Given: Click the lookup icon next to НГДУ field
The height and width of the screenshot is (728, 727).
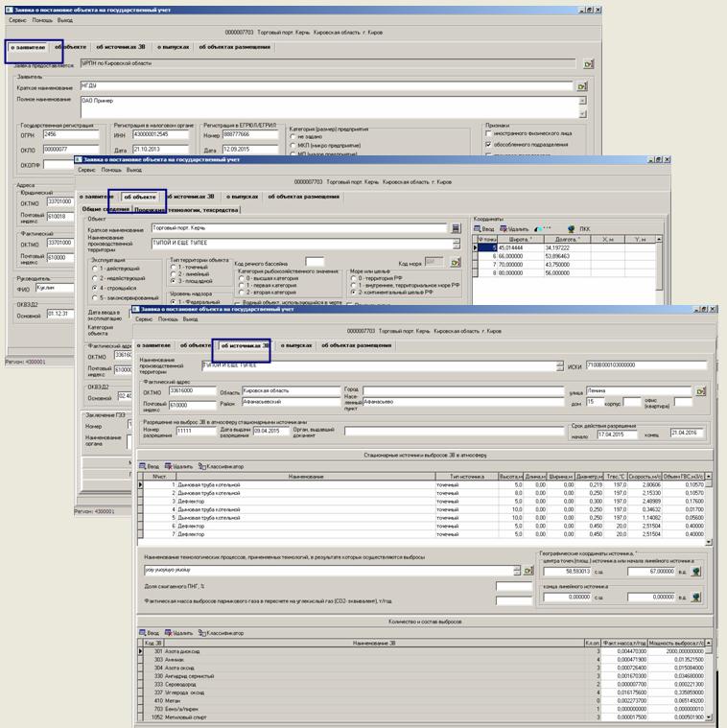Looking at the screenshot, I should pos(581,86).
